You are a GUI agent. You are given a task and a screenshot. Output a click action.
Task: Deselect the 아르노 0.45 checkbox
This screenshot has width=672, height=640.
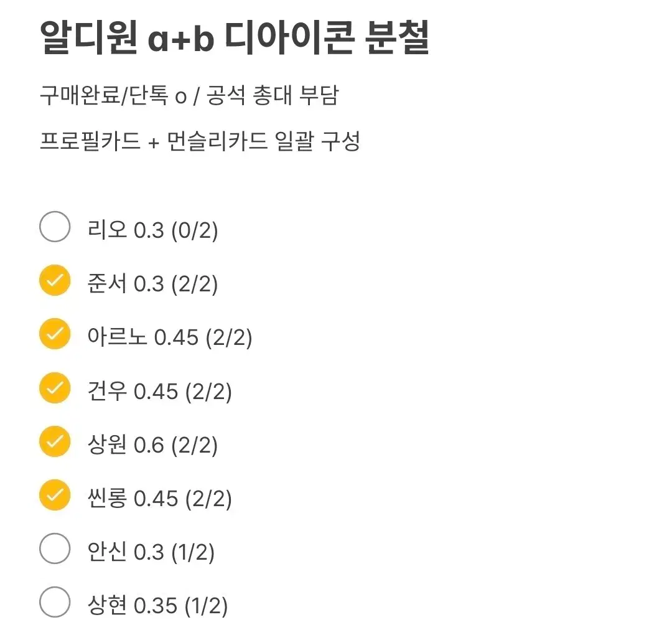click(54, 334)
